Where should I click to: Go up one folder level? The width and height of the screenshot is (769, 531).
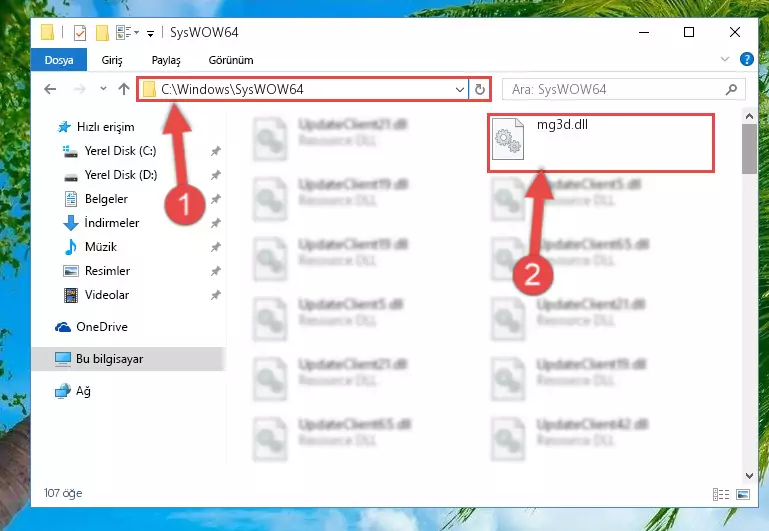click(x=124, y=89)
